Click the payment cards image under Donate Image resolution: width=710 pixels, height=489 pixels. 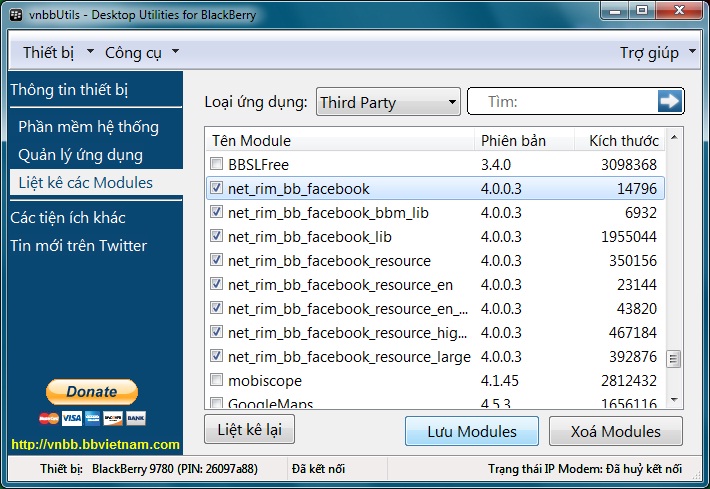tap(92, 418)
